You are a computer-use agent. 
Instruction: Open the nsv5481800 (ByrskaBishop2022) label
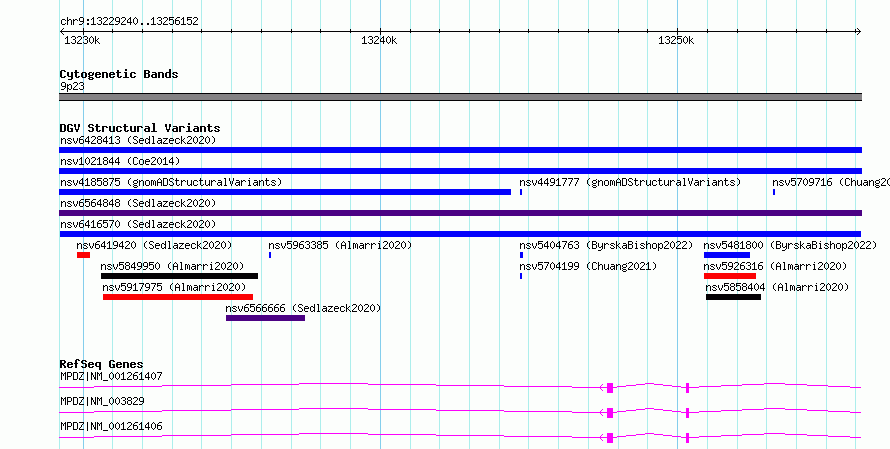click(790, 245)
